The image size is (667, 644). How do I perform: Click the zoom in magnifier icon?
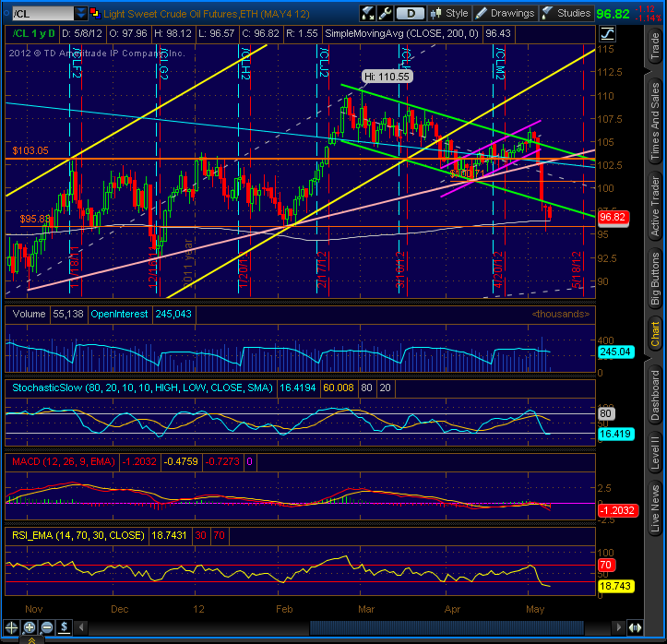point(30,627)
